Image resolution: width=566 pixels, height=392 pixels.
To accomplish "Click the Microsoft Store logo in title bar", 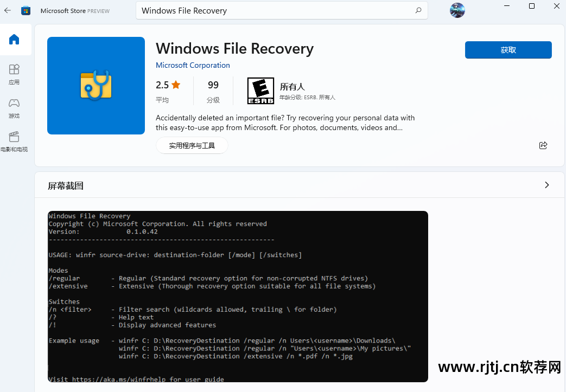I will pyautogui.click(x=26, y=10).
